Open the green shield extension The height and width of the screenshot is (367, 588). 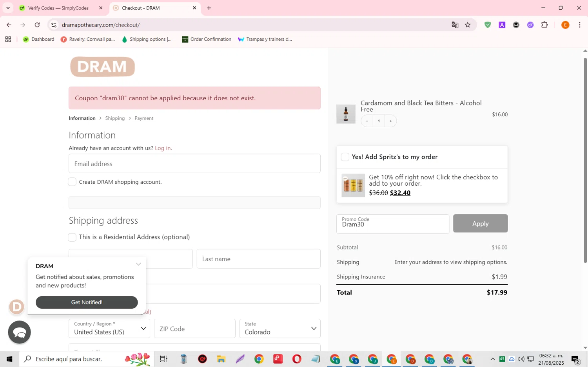[488, 25]
